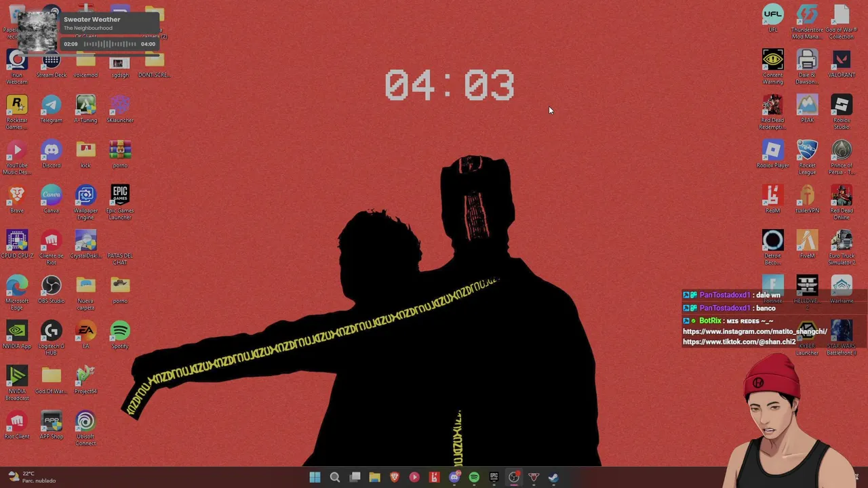Open the weather widget showing 22°C
This screenshot has height=488, width=868.
point(31,477)
